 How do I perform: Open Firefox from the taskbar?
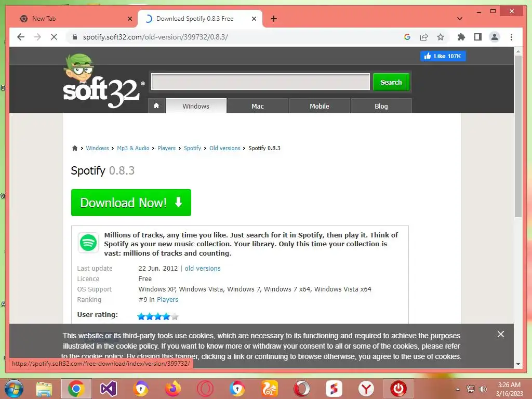173,389
